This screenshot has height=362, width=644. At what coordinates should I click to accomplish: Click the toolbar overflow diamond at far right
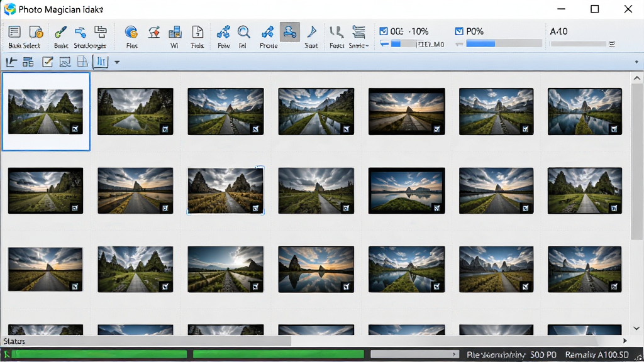[636, 62]
